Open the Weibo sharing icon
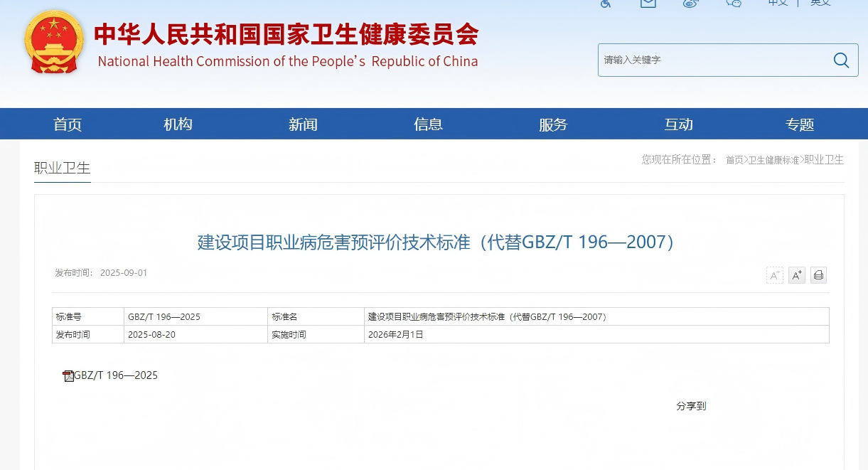868x470 pixels. click(690, 4)
